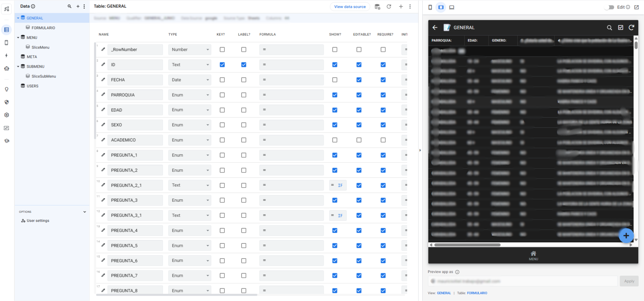Switch preview to tablet device icon
The height and width of the screenshot is (301, 644).
441,7
